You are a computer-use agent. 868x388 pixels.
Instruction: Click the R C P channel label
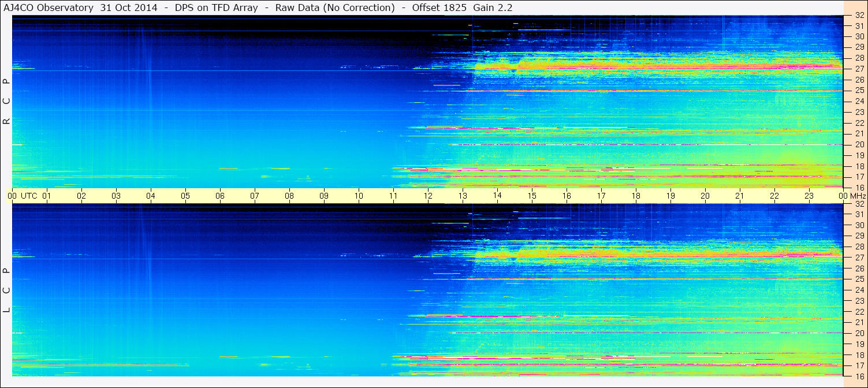[x=7, y=101]
